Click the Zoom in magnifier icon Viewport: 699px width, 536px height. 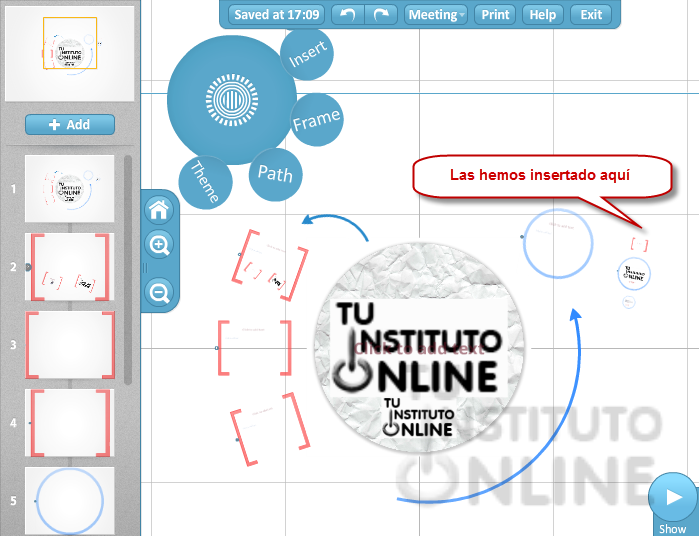(159, 245)
